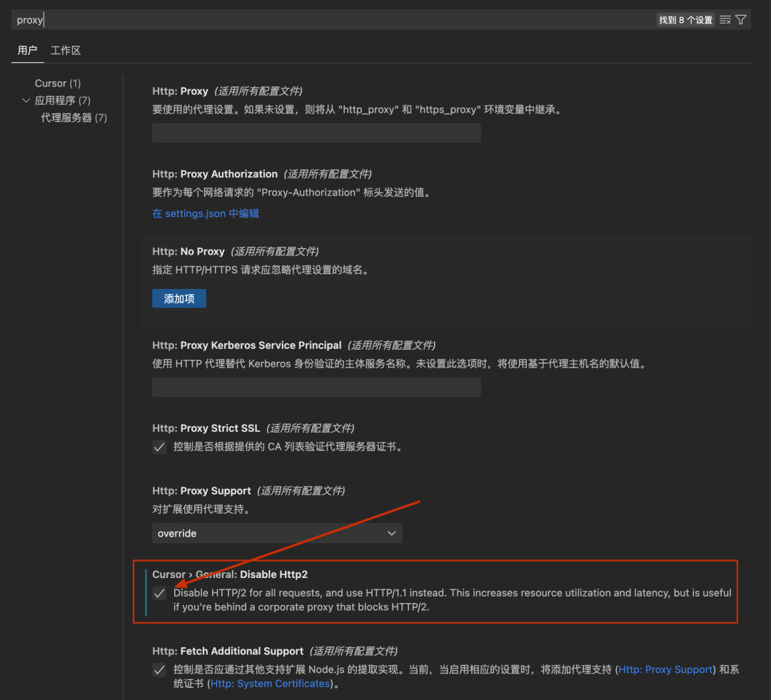Clear the settings search input
This screenshot has height=700, width=771.
coord(723,19)
